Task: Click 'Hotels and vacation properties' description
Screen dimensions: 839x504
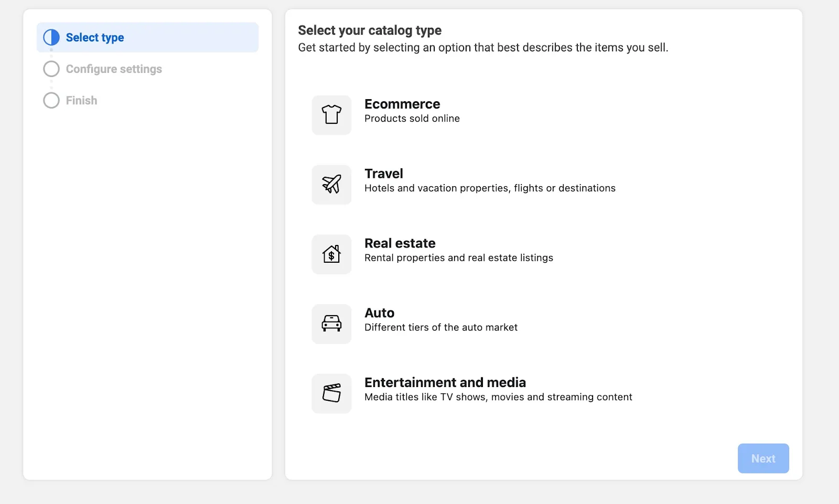Action: tap(490, 188)
